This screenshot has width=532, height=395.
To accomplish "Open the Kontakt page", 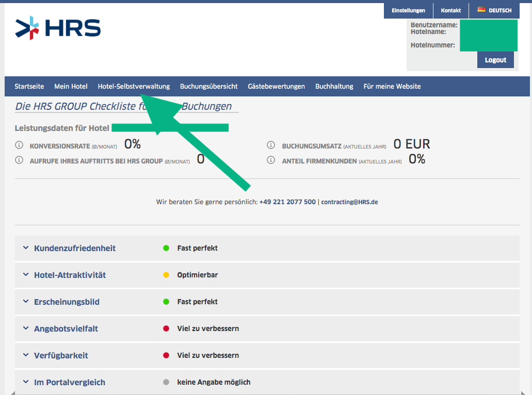I will pos(451,10).
